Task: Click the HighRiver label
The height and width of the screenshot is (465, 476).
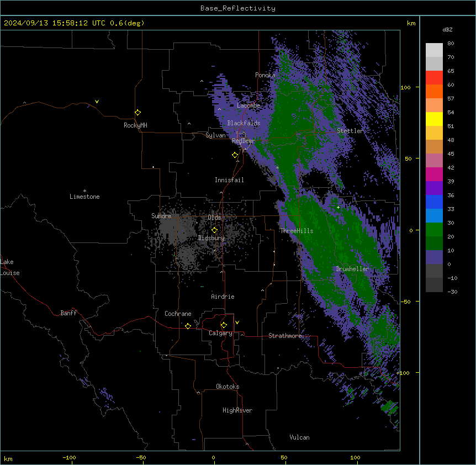Action: [237, 410]
